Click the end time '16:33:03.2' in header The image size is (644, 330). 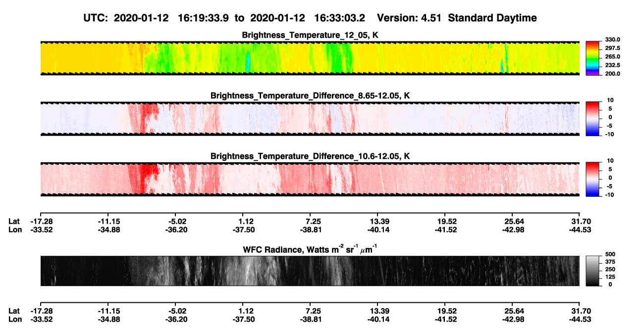[x=340, y=18]
